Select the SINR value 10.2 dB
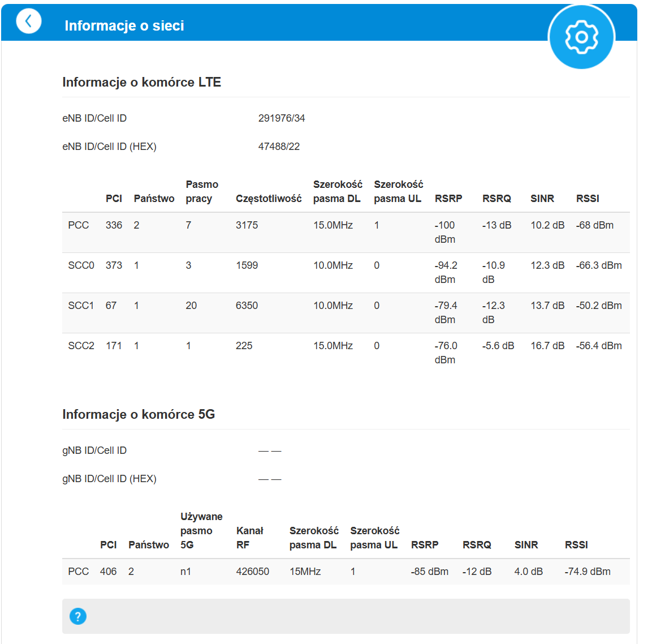652x644 pixels. point(547,225)
